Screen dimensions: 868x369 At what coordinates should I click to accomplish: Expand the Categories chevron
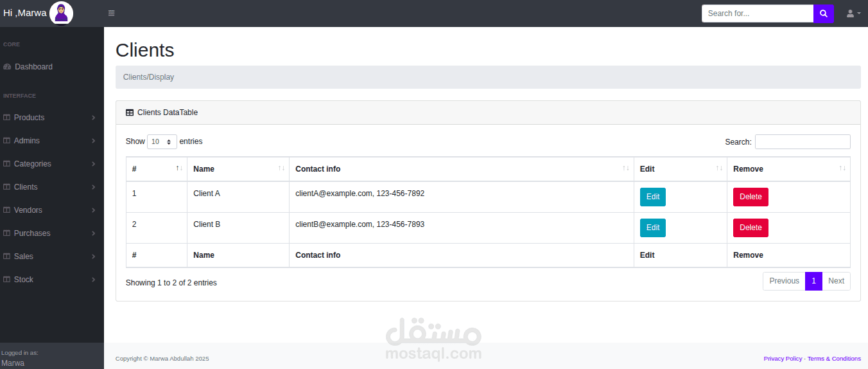click(x=94, y=164)
